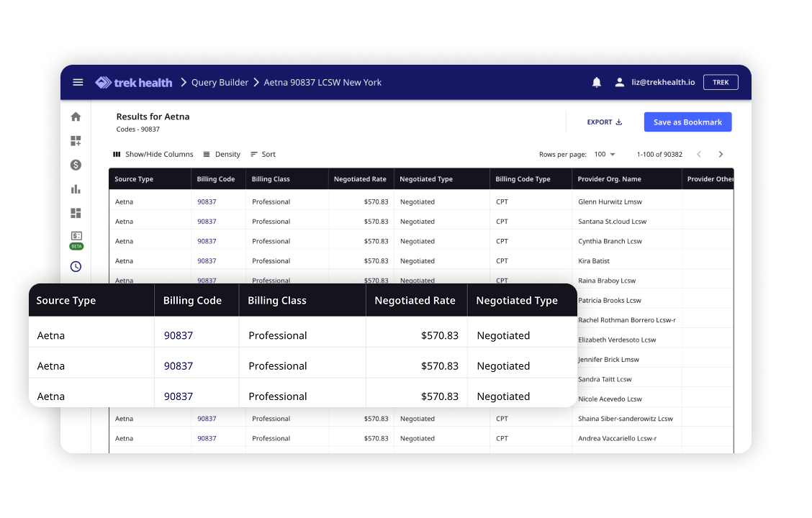Click the Show/Hide Columns icon
Screen dimensions: 812x518
point(117,154)
